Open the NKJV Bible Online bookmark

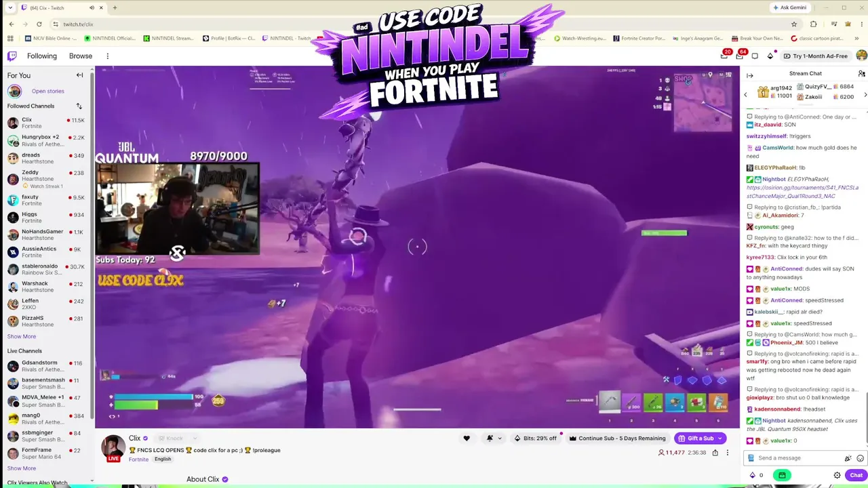(52, 39)
